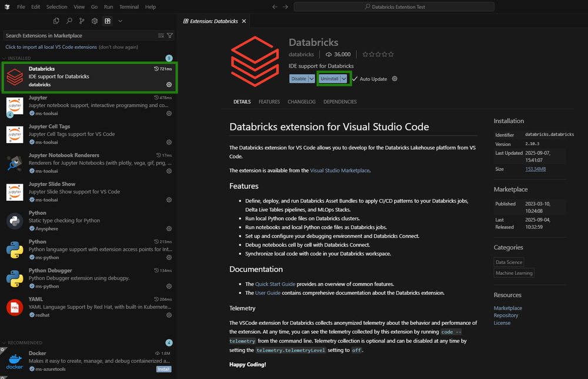The width and height of the screenshot is (588, 379).
Task: Open the Disable dropdown arrow
Action: point(312,78)
